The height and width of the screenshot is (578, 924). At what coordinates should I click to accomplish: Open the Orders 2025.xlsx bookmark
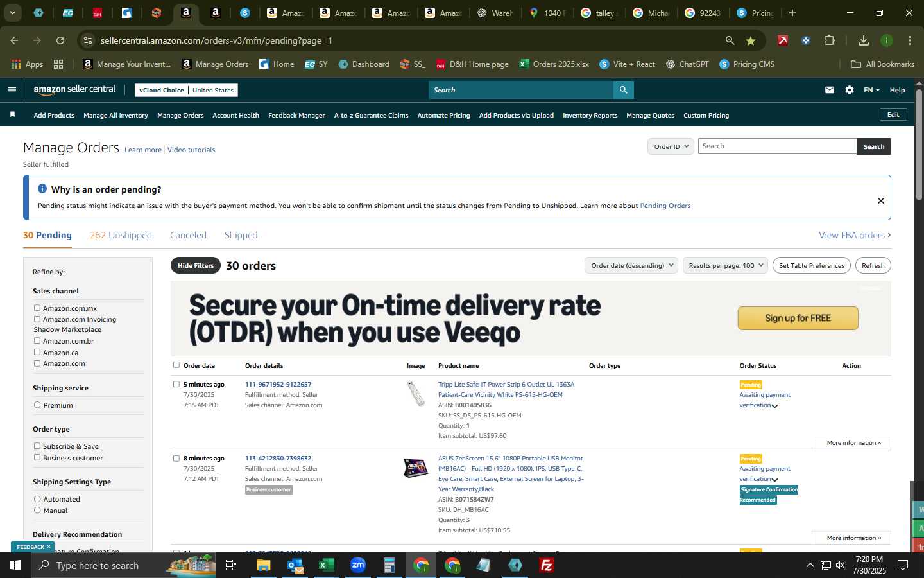[x=554, y=64]
